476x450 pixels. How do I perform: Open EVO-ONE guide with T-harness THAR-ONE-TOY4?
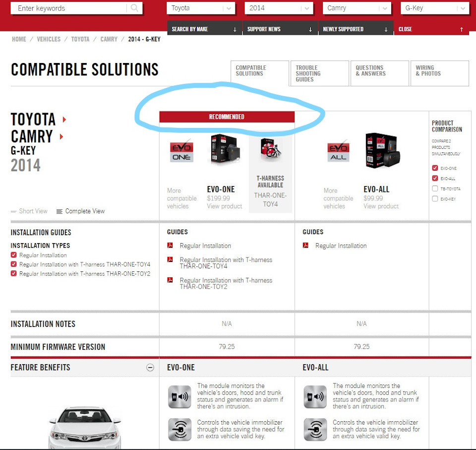(x=226, y=263)
